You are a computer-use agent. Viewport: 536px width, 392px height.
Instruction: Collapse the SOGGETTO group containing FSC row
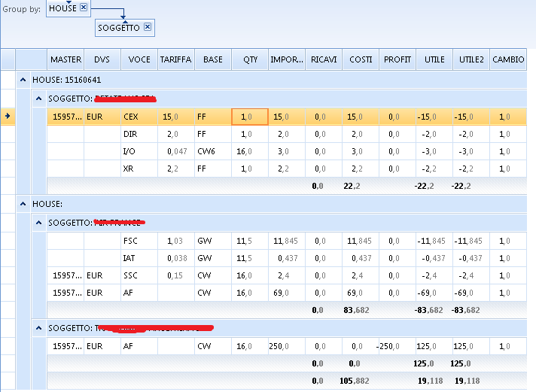38,223
